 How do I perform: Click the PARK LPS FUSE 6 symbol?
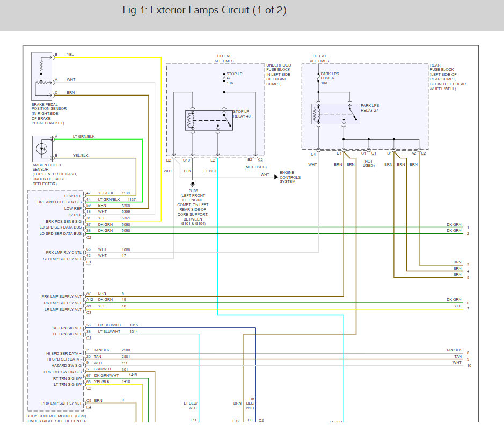(318, 78)
